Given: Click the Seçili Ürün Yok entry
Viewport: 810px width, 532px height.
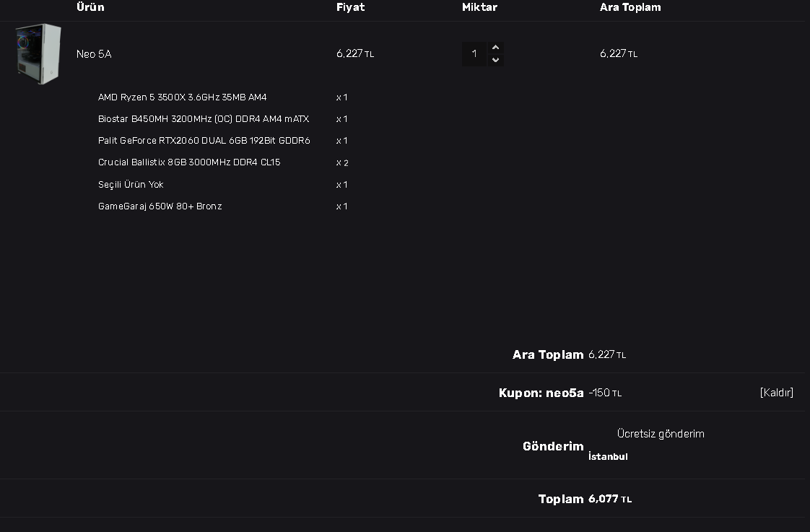Looking at the screenshot, I should tap(131, 185).
